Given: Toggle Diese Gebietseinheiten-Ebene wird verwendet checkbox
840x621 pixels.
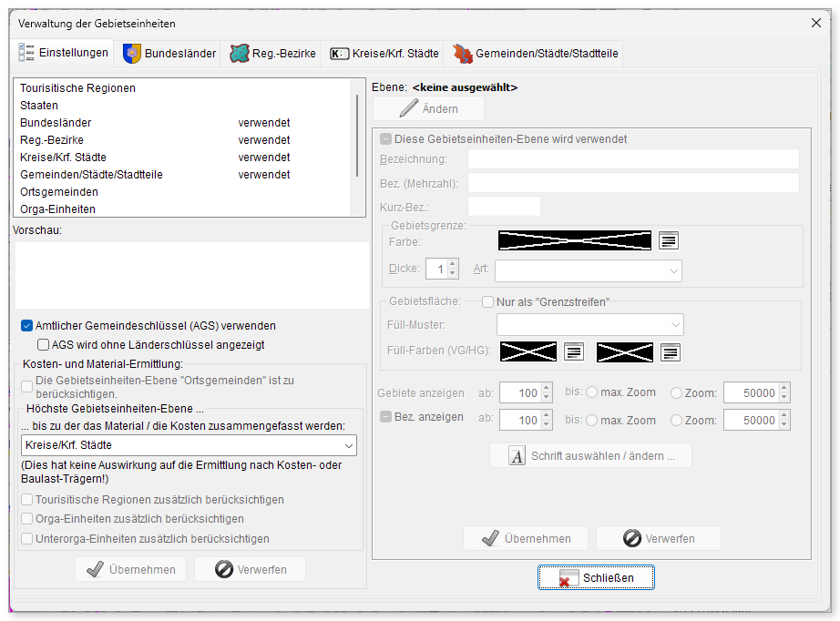Looking at the screenshot, I should click(x=385, y=139).
